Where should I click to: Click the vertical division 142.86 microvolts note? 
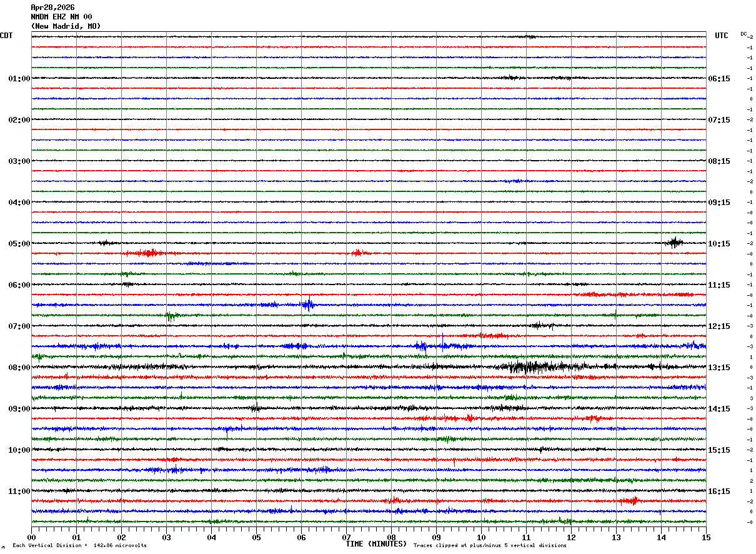pos(80,545)
